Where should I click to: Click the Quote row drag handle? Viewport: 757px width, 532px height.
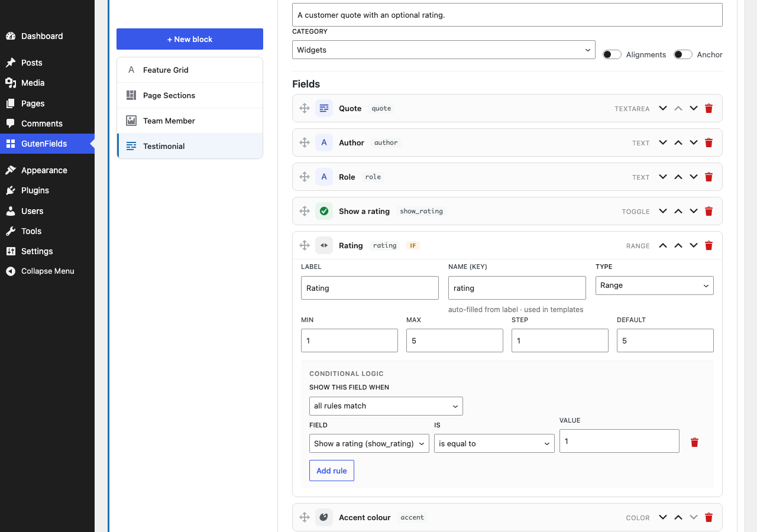305,108
